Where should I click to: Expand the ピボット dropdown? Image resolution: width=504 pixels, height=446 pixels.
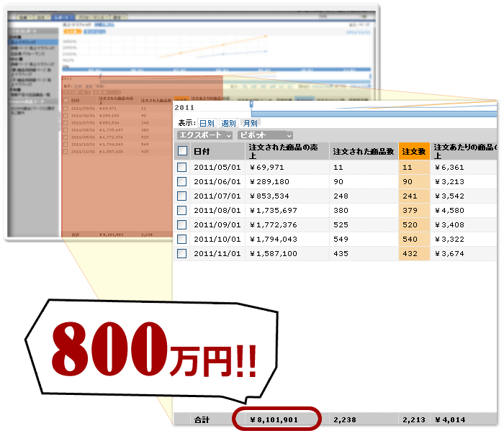(x=265, y=135)
